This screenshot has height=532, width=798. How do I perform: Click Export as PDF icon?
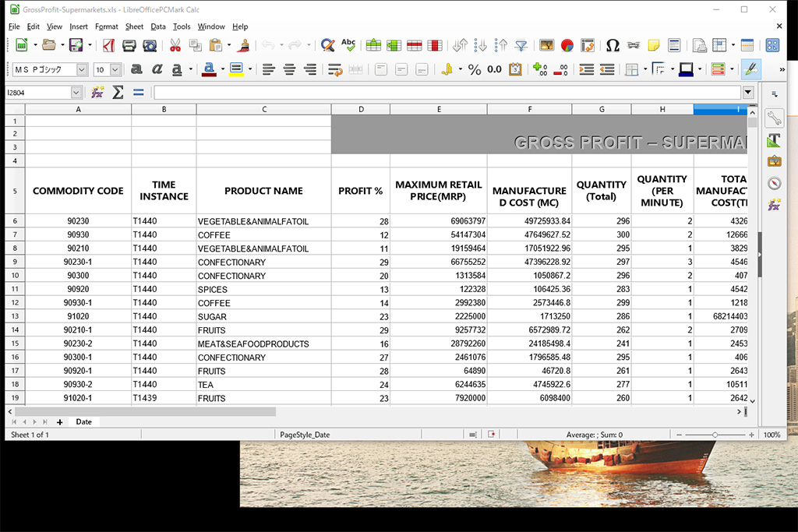point(109,45)
